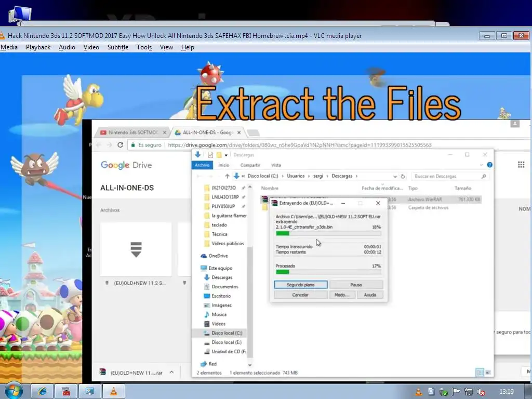Click the Explorer up-arrow navigation icon
532x399 pixels.
tap(227, 176)
